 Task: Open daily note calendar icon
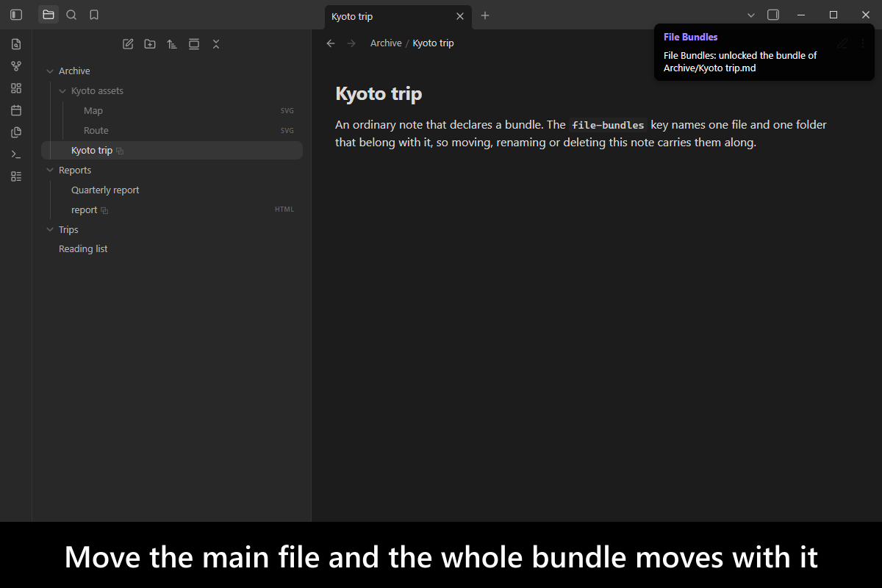tap(16, 110)
